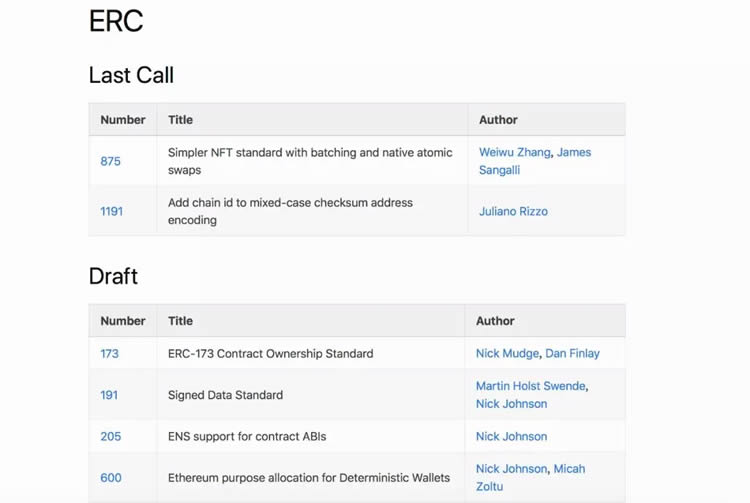750x503 pixels.
Task: Open EIP number 875 link
Action: pyautogui.click(x=110, y=161)
